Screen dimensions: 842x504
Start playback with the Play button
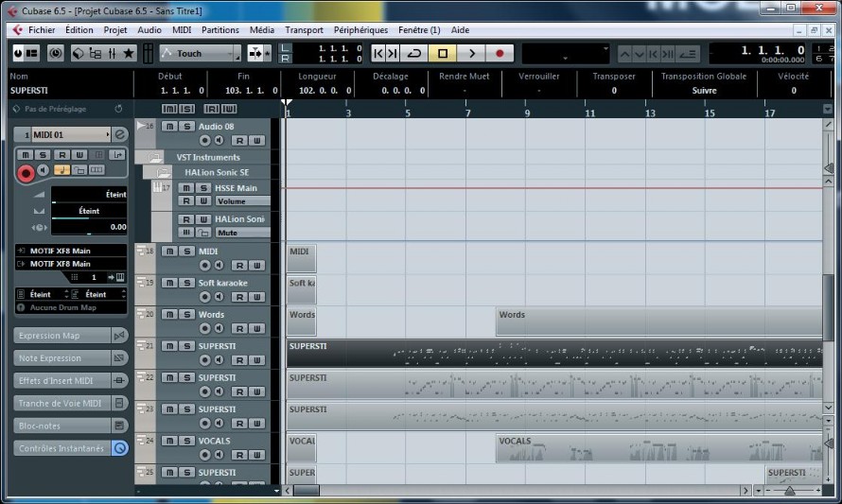click(x=471, y=53)
